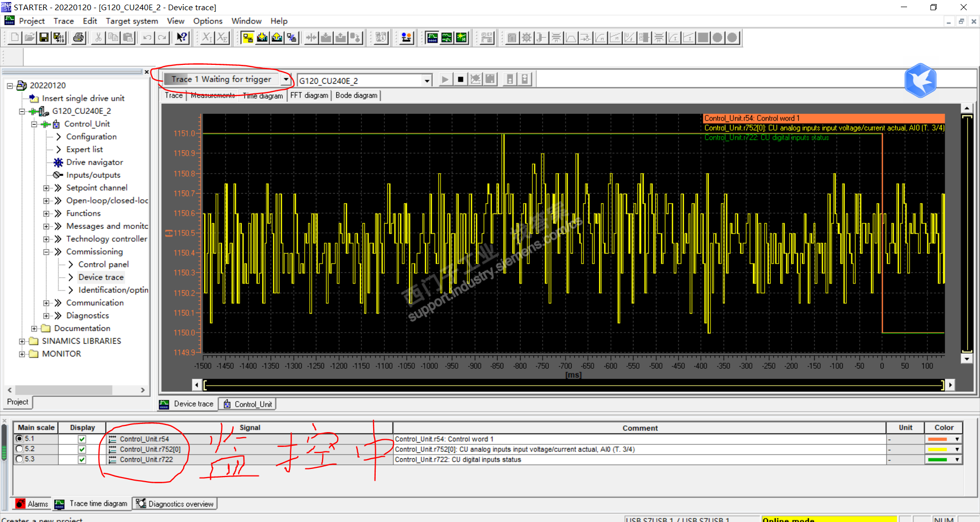Select main scale radio button 5.1

[19, 439]
